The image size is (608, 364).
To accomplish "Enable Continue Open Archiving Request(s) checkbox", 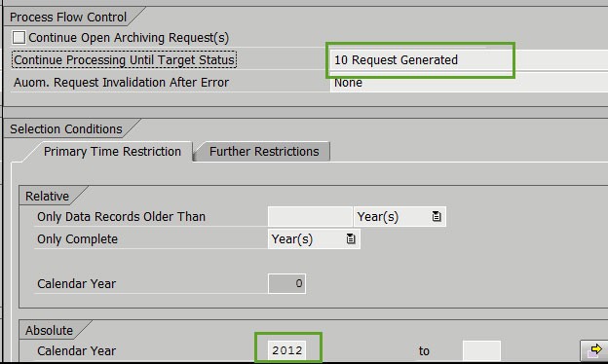I will (19, 38).
